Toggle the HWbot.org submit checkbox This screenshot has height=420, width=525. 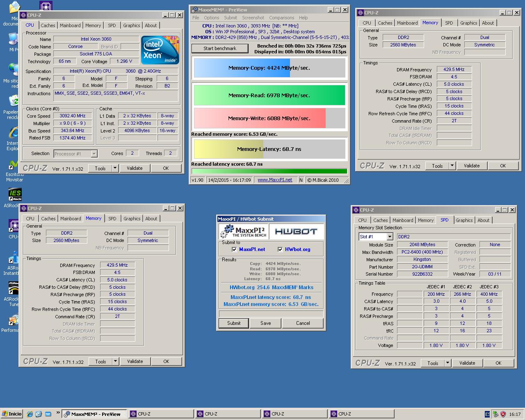[280, 249]
